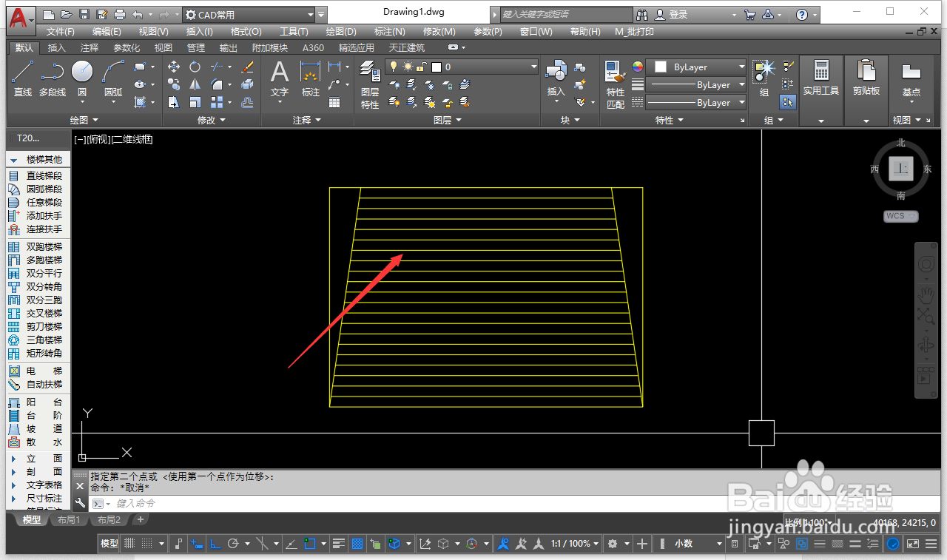This screenshot has width=947, height=560.
Task: Open the 修改(M) menu
Action: pos(439,32)
